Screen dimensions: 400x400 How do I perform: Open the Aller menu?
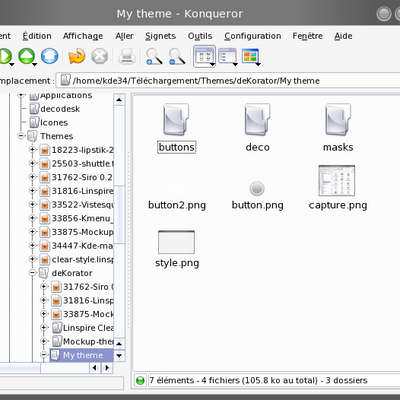pyautogui.click(x=124, y=36)
